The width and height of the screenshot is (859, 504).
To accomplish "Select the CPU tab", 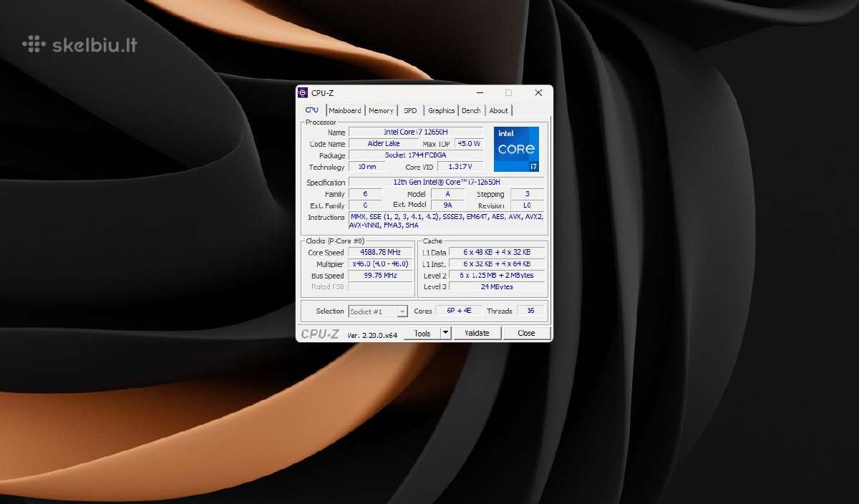I will (312, 110).
